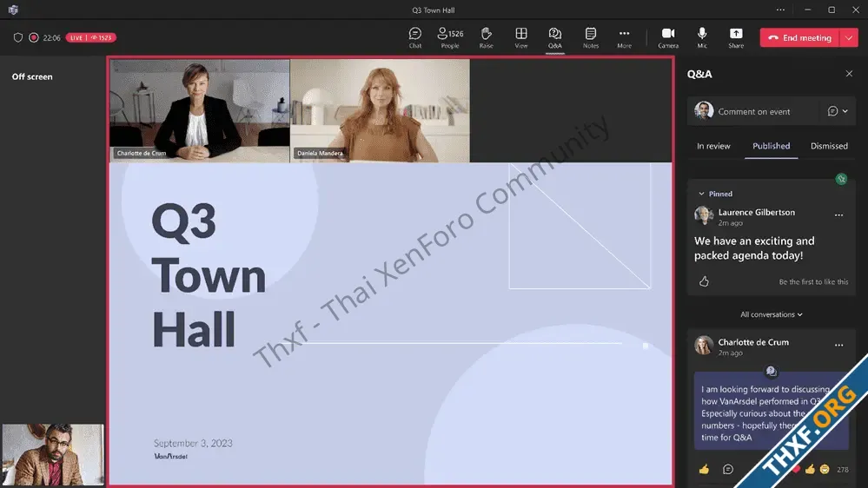
Task: Switch to the Dismissed tab
Action: pos(829,146)
